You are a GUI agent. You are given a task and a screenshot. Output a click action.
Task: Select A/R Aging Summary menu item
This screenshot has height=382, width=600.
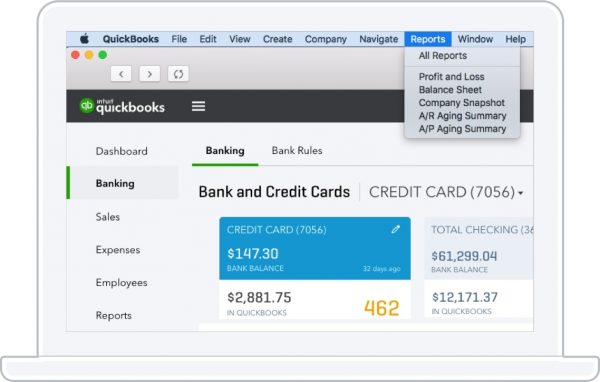pyautogui.click(x=462, y=116)
